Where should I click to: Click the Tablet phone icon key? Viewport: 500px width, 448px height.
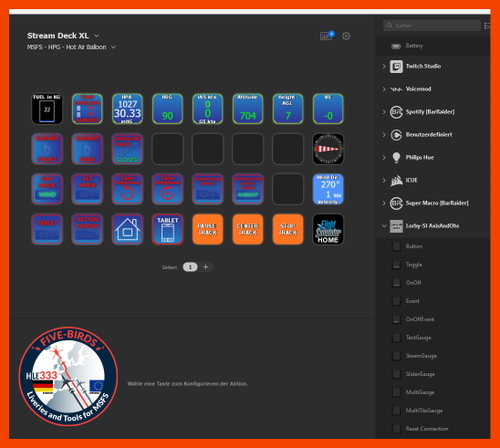[x=168, y=229]
